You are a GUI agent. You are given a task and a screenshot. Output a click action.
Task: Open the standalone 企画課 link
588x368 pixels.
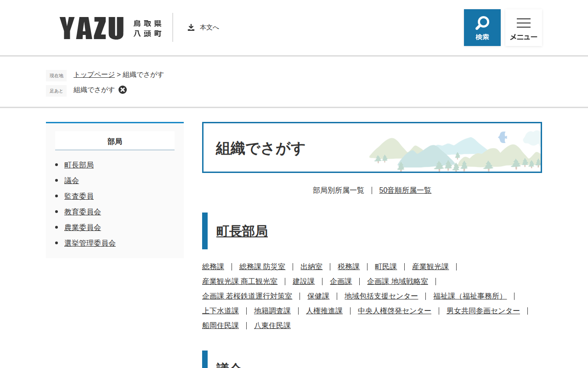(x=341, y=281)
